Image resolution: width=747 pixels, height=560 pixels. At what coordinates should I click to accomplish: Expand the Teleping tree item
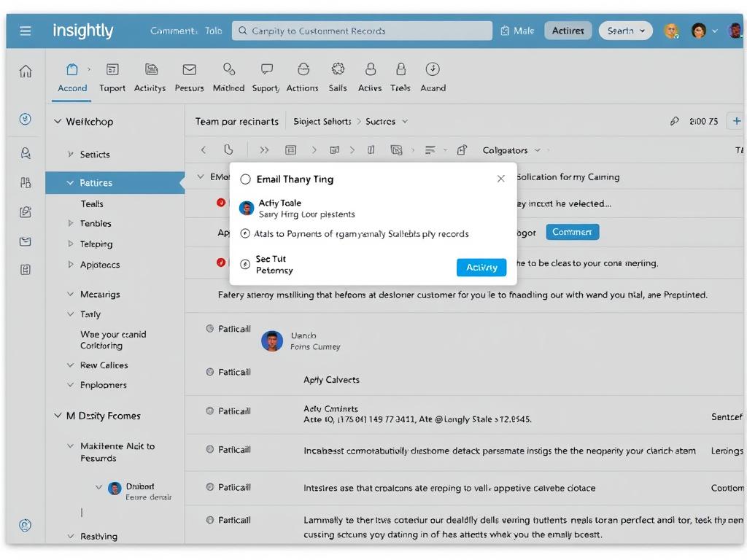[x=71, y=244]
